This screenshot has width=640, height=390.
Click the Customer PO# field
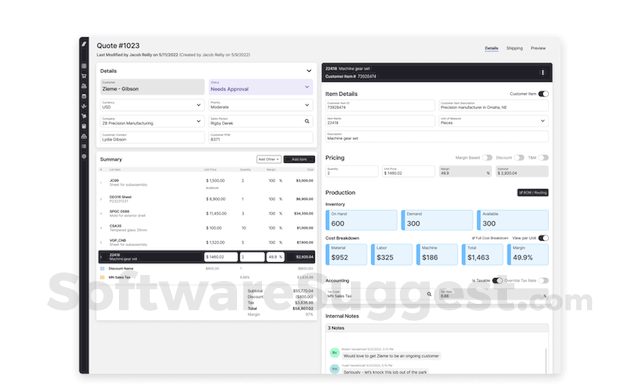tap(261, 137)
